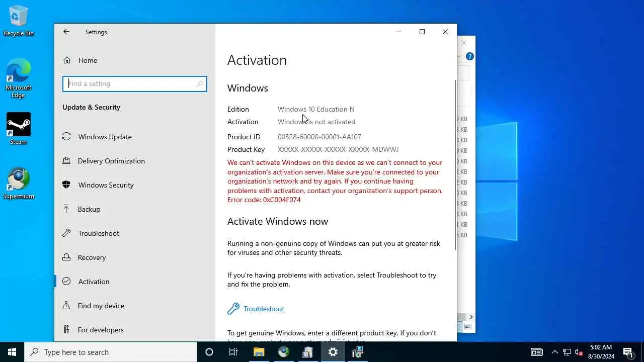Show hidden system tray icons
Image resolution: width=644 pixels, height=362 pixels.
pos(554,352)
